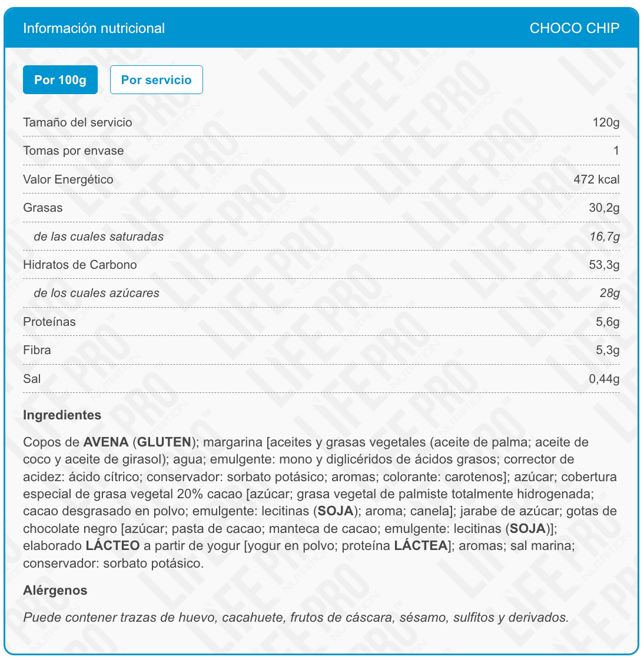Select the 472 kcal energy value
This screenshot has height=660, width=644.
(x=596, y=179)
